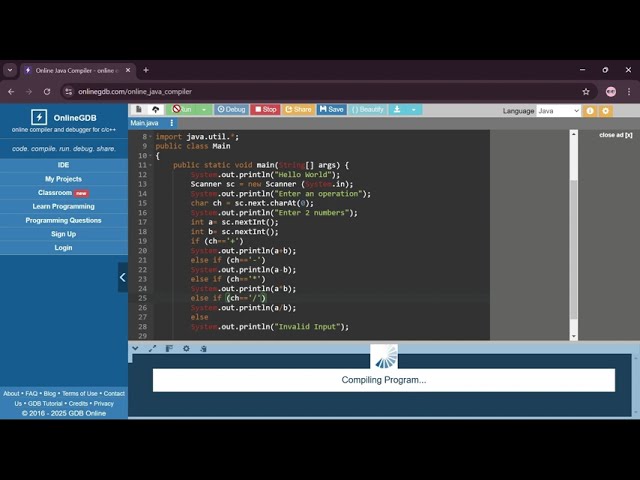The height and width of the screenshot is (480, 640).
Task: Open Classroom in the sidebar
Action: (63, 193)
